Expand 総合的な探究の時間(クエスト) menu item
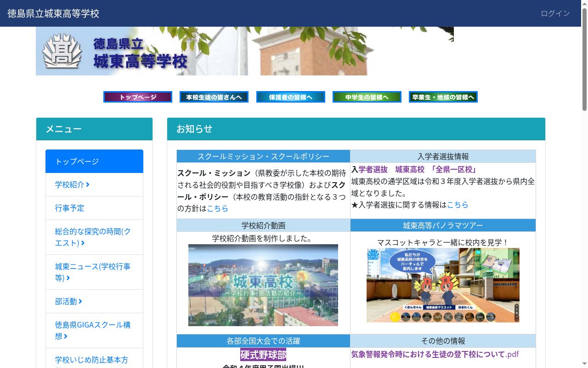588x368 pixels. [94, 237]
